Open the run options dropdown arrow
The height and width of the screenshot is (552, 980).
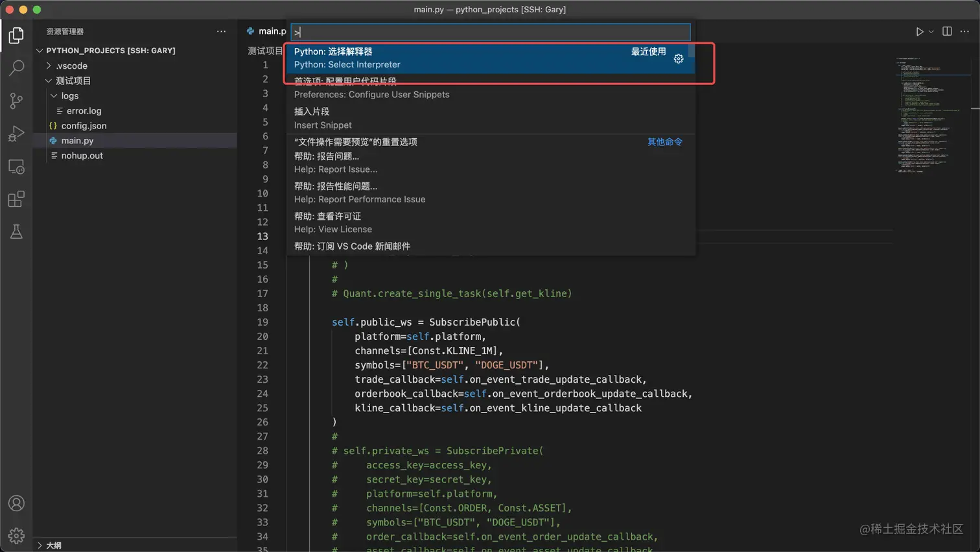(931, 31)
